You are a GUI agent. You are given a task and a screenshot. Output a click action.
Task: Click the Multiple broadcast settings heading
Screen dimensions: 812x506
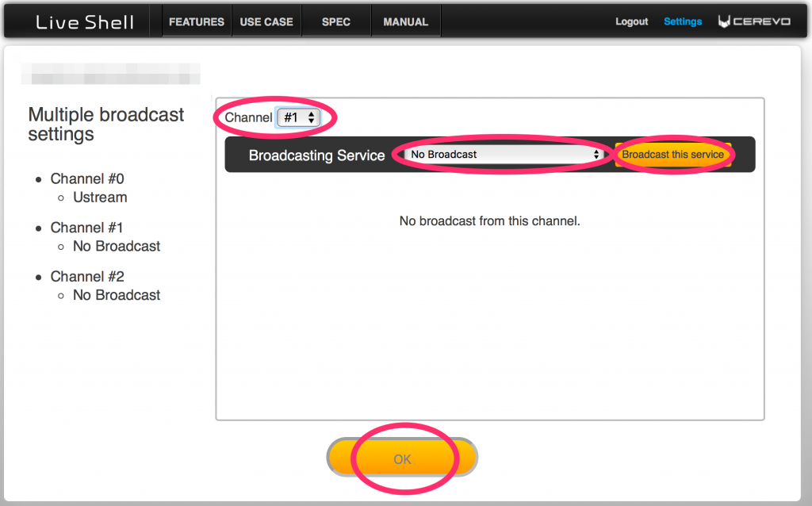[106, 125]
